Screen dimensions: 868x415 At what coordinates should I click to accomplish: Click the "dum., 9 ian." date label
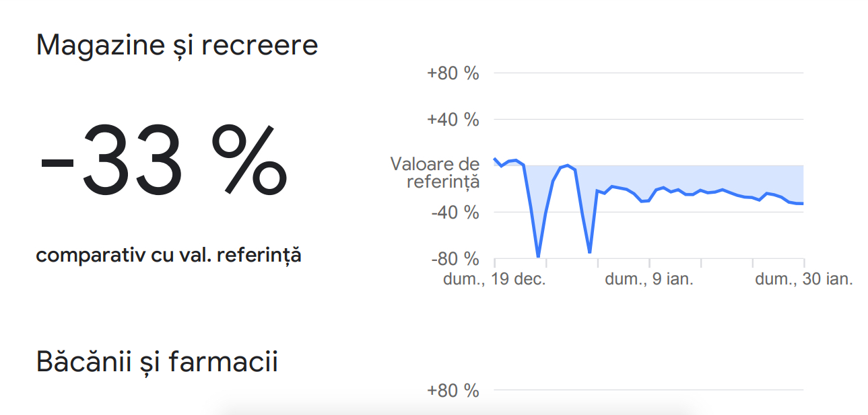[x=649, y=279]
